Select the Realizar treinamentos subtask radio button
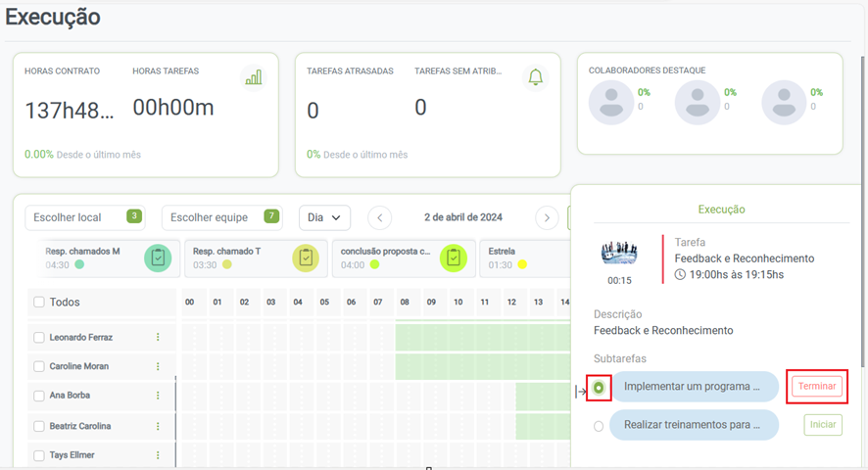Viewport: 868px width, 470px height. pos(599,426)
